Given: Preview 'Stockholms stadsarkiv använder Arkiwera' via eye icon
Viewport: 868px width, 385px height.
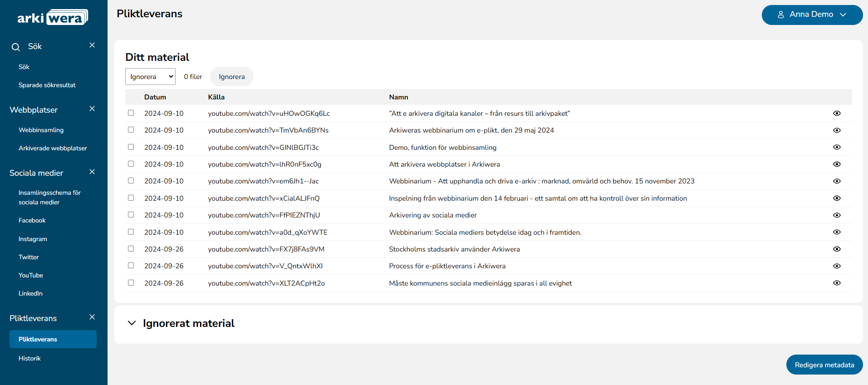Looking at the screenshot, I should coord(837,249).
